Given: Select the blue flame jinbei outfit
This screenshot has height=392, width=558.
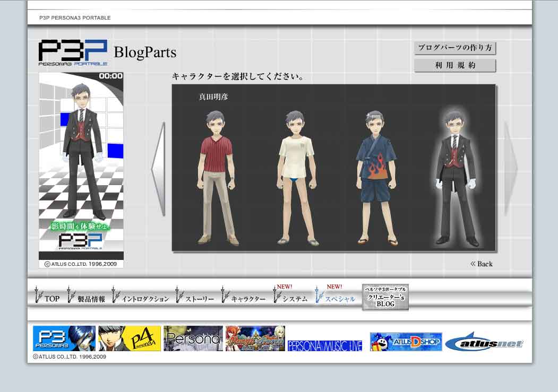Looking at the screenshot, I should pos(377,178).
